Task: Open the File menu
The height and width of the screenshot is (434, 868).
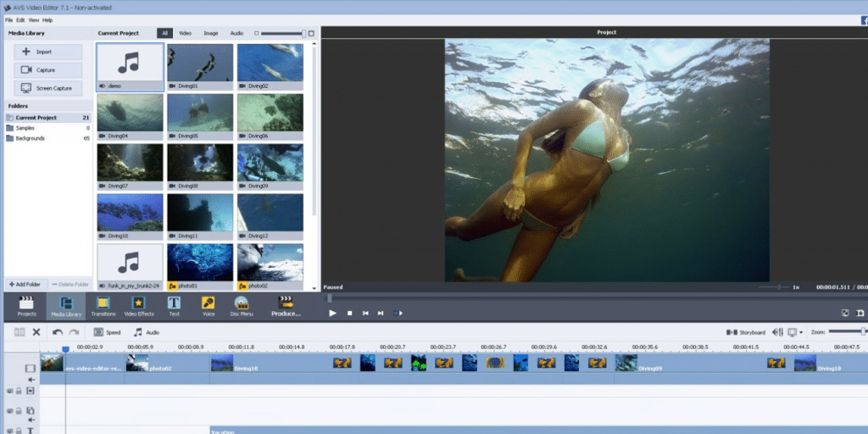Action: pyautogui.click(x=8, y=20)
